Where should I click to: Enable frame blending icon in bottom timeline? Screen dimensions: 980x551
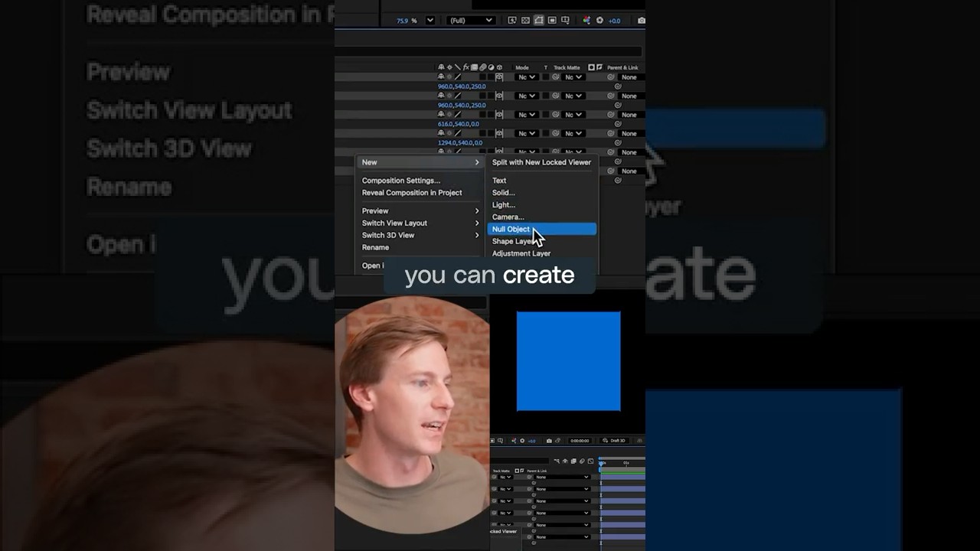tap(573, 461)
